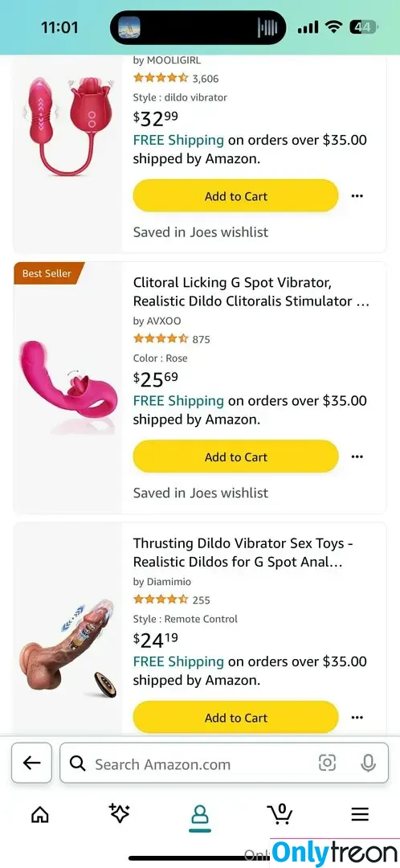400x868 pixels.
Task: Open more options for AVXOO item
Action: (x=357, y=457)
